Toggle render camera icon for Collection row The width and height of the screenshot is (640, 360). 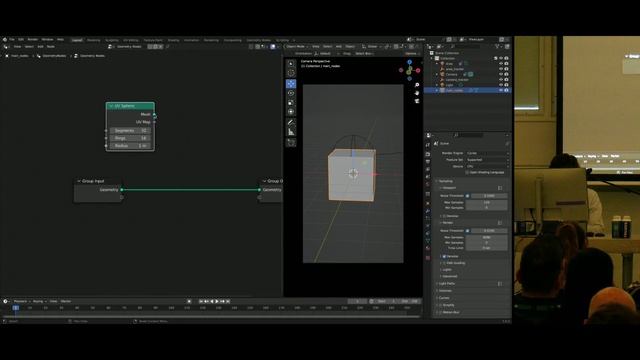coord(507,58)
